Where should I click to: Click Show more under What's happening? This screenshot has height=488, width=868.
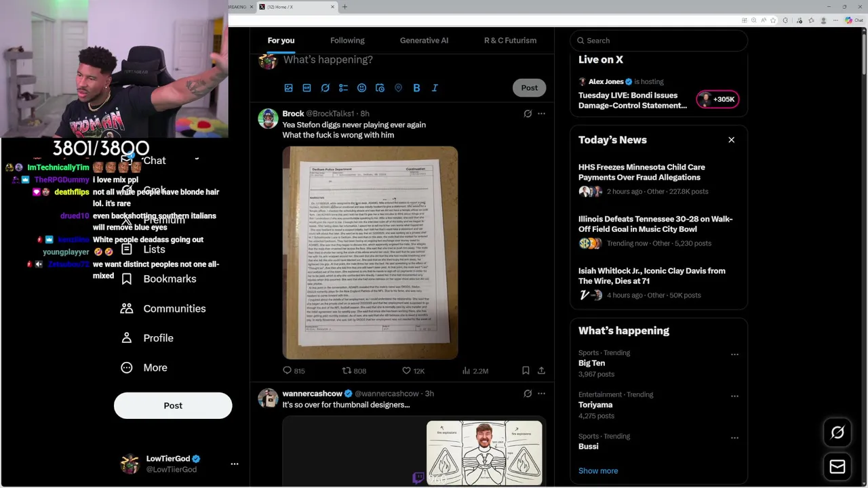tap(598, 470)
